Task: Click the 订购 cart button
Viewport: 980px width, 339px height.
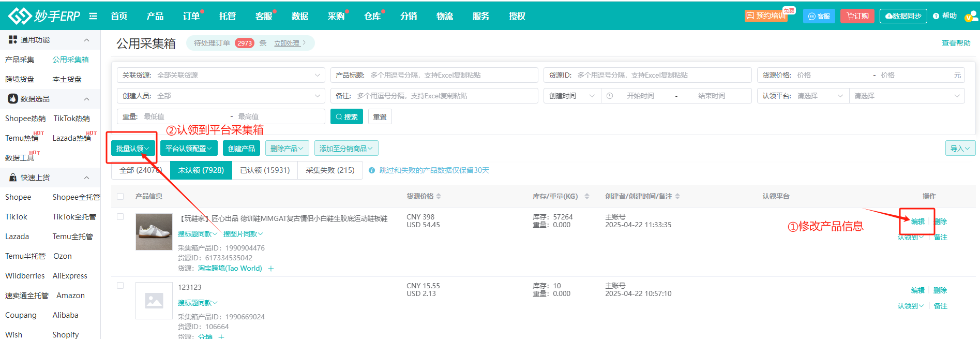Action: (x=857, y=16)
